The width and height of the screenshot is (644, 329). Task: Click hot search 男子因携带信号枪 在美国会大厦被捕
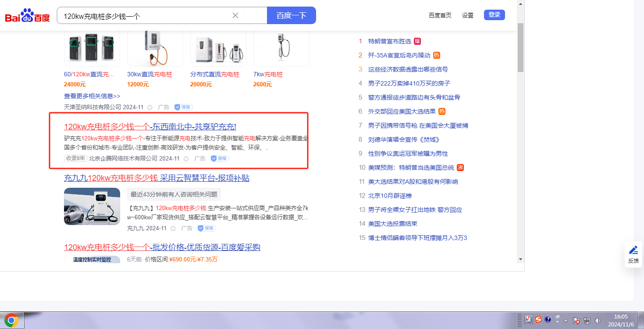pyautogui.click(x=418, y=125)
